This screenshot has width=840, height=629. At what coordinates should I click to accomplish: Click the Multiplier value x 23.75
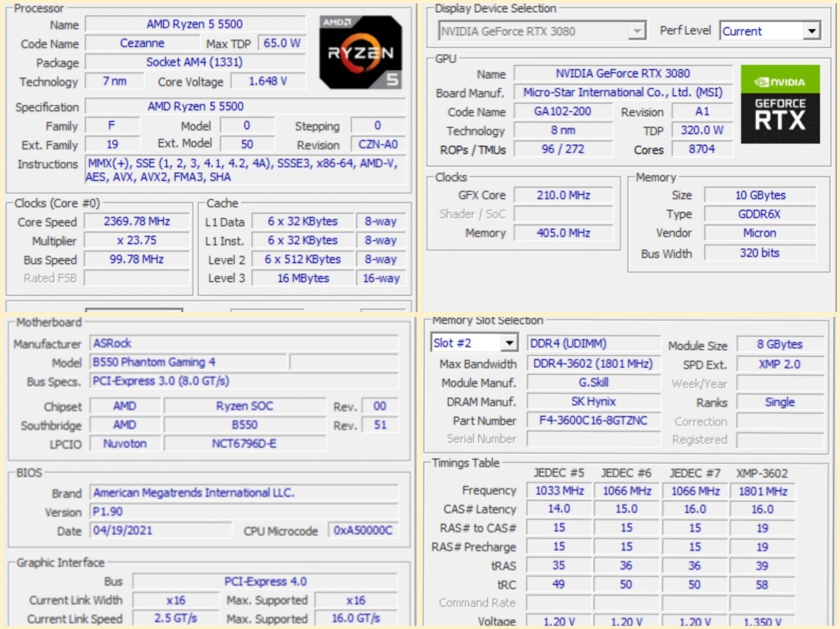137,240
